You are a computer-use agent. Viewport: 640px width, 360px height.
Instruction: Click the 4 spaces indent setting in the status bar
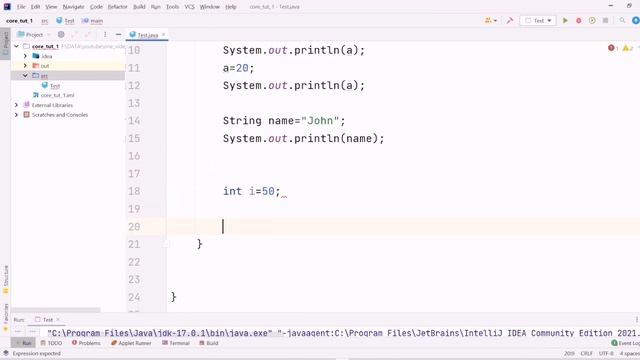pyautogui.click(x=630, y=353)
